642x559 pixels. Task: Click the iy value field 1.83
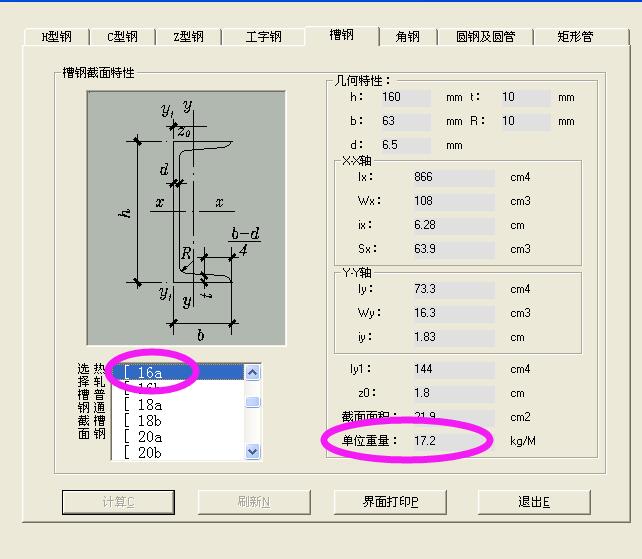(454, 337)
